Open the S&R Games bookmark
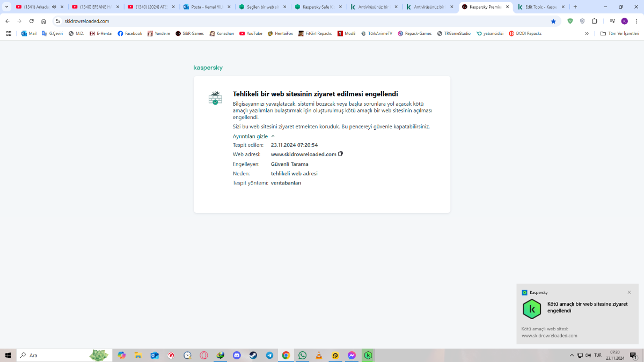 tap(190, 33)
